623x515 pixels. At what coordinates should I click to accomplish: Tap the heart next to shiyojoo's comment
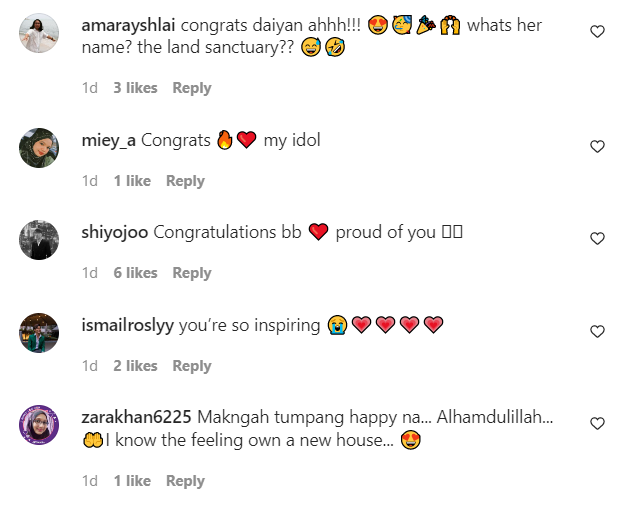pos(597,238)
